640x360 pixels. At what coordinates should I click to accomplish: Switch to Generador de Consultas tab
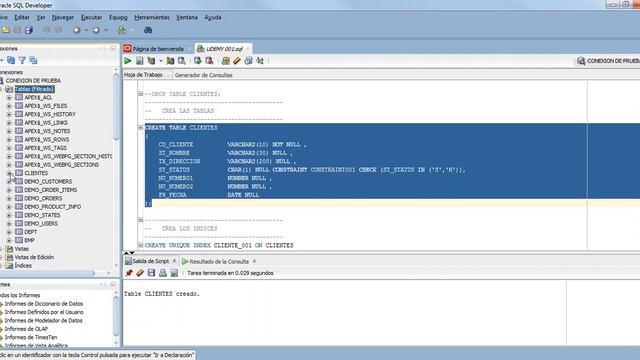click(x=203, y=75)
